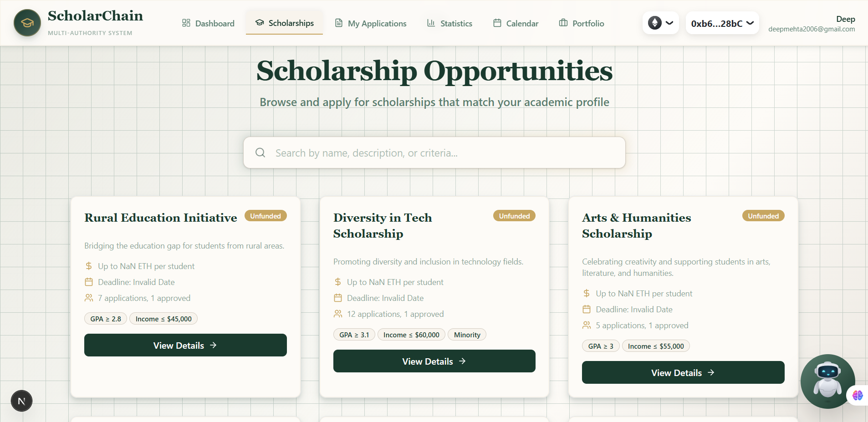
Task: Click the dark N badge bottom left
Action: 21,401
